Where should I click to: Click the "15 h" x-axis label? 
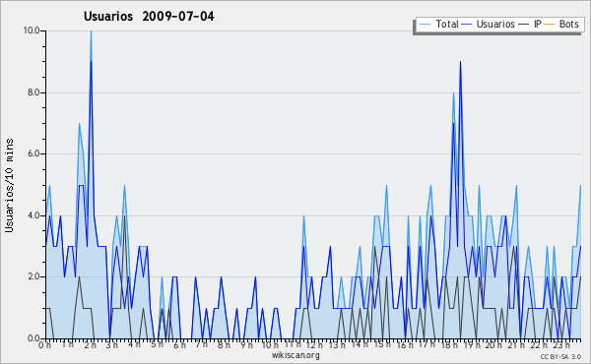[381, 344]
